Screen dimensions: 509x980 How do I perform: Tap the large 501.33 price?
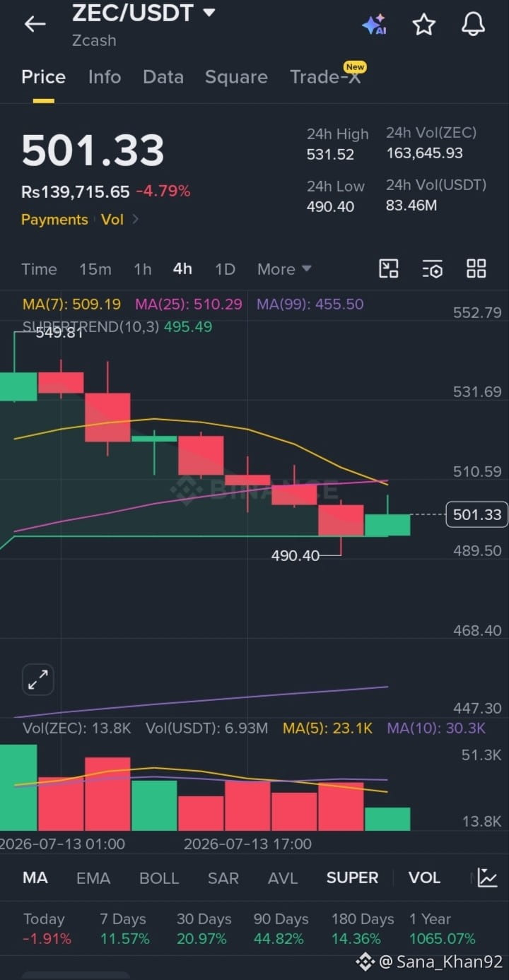pos(93,150)
